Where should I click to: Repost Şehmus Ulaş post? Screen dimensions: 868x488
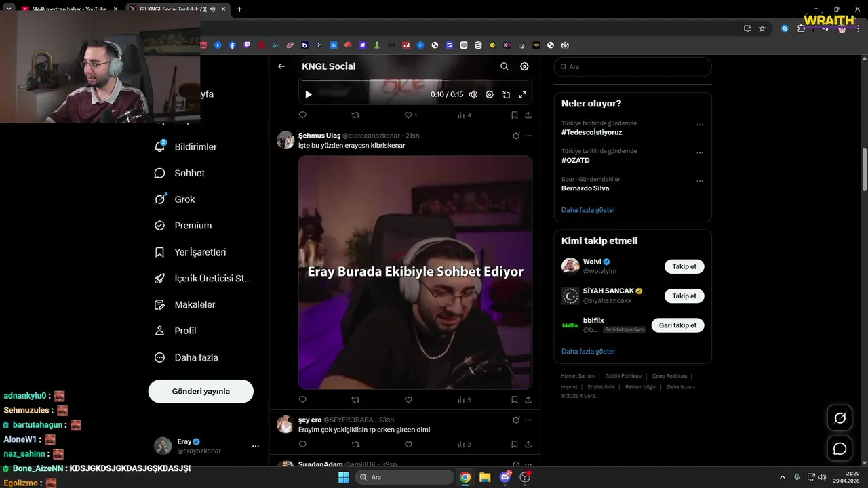355,400
